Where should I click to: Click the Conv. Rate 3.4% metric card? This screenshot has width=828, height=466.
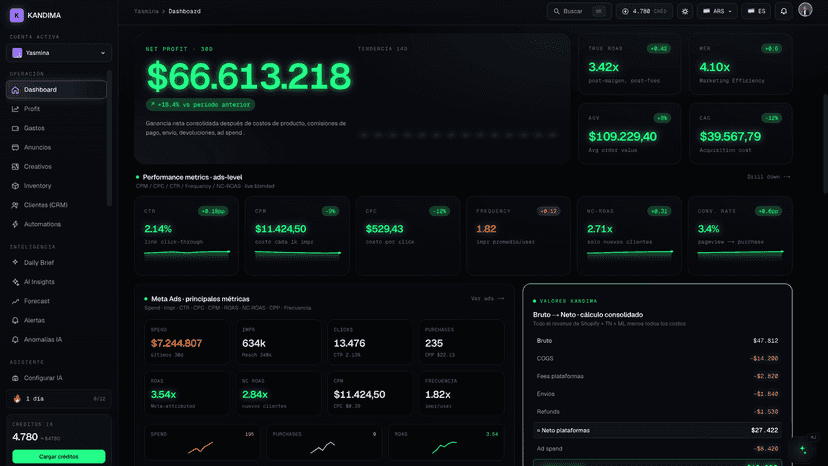click(x=740, y=236)
